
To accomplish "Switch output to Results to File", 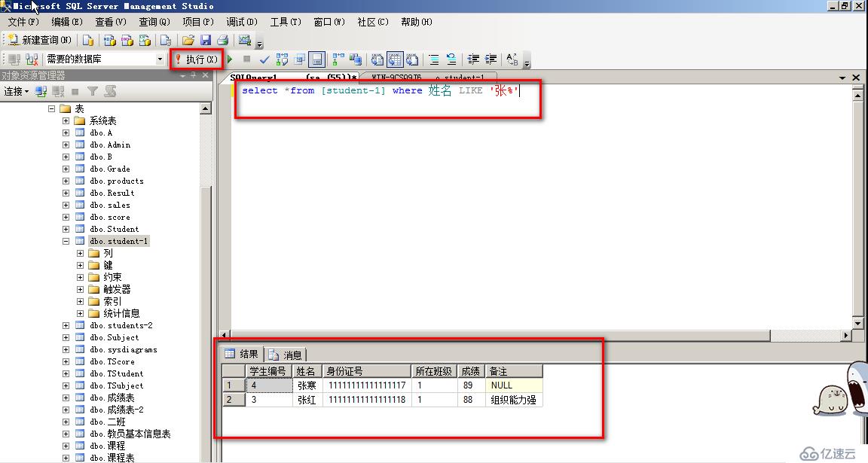I will click(x=412, y=59).
